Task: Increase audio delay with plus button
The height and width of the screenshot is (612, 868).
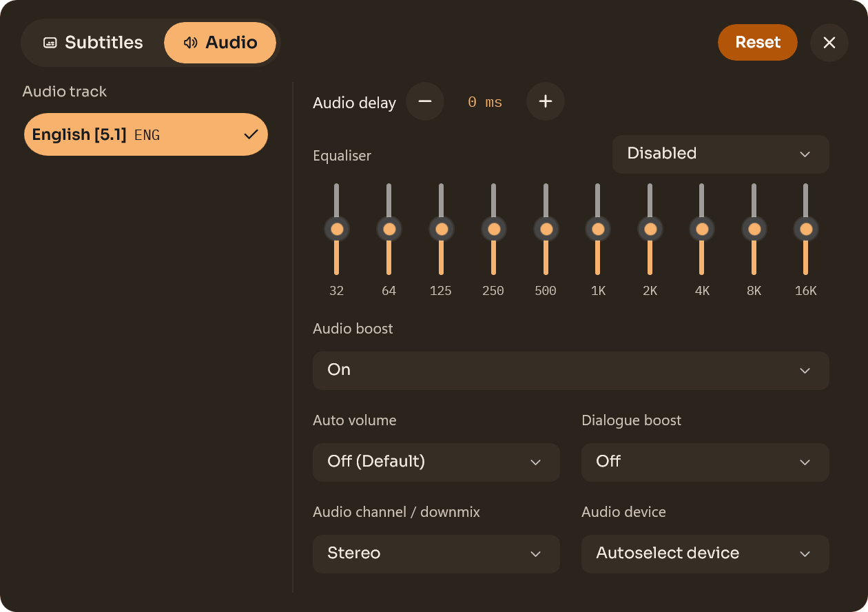Action: (546, 102)
